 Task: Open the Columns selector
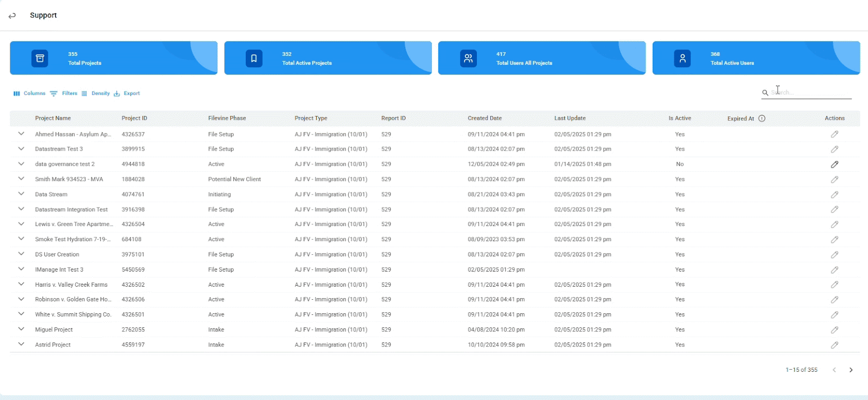(x=29, y=93)
